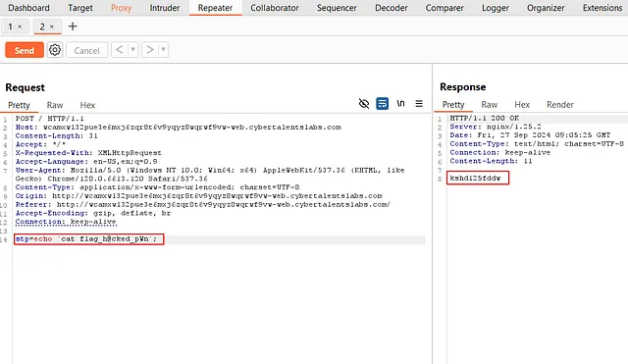Open the Decoder tab
Screen dimensions: 628x364
coord(392,8)
